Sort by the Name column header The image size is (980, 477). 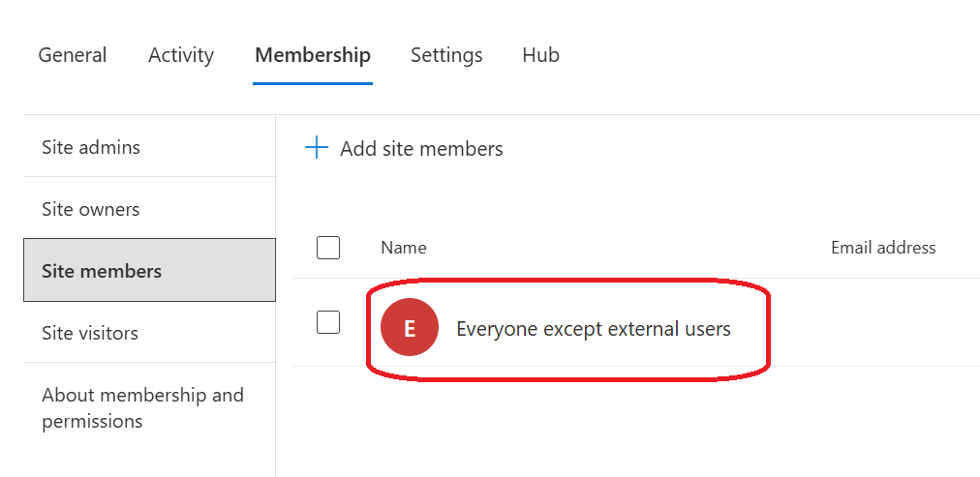coord(404,248)
